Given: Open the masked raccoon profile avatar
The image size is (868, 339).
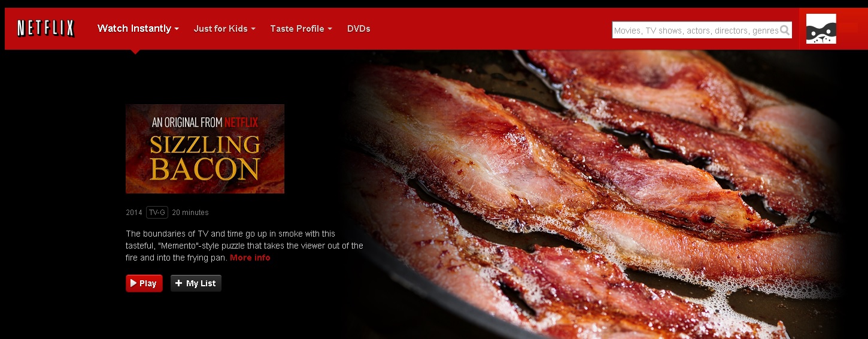Looking at the screenshot, I should point(821,29).
